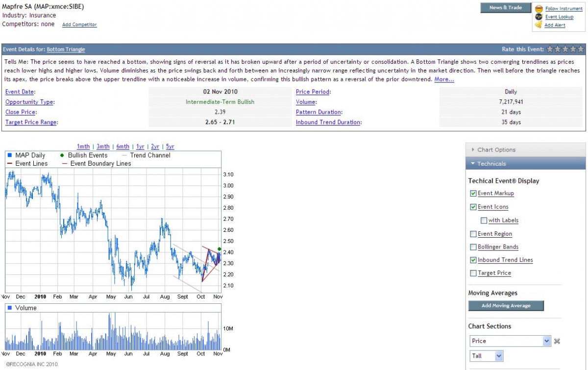Enable the Event Region checkbox
This screenshot has width=588, height=370.
coord(473,234)
